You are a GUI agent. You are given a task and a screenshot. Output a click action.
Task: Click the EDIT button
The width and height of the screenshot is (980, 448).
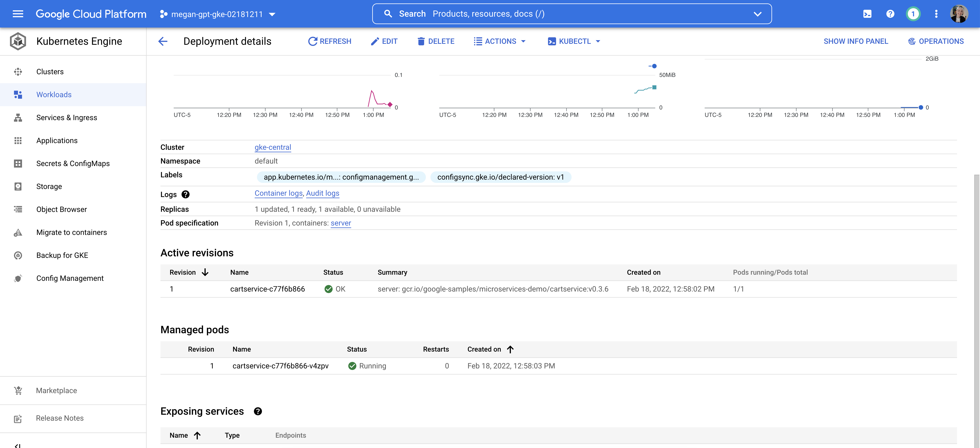pyautogui.click(x=384, y=41)
